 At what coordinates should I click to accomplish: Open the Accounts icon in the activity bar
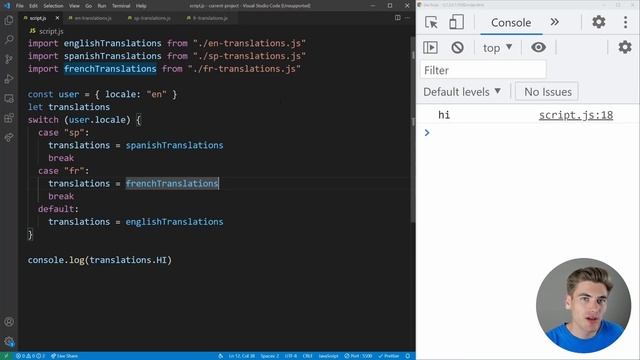pos(9,322)
